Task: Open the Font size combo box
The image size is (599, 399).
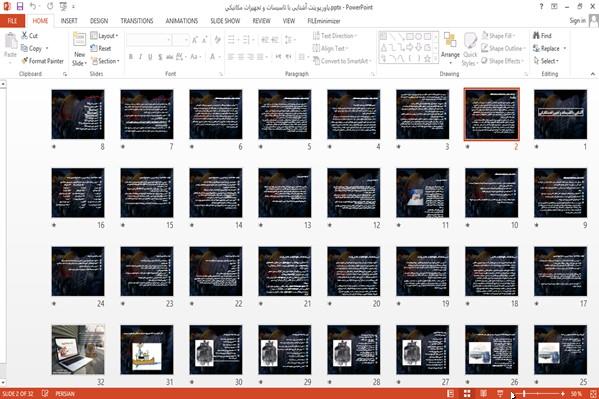Action: click(180, 39)
